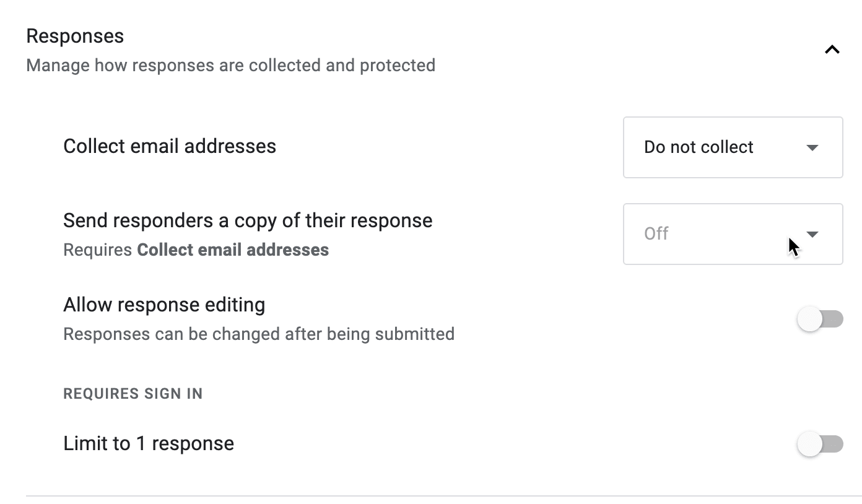This screenshot has height=504, width=862.
Task: Click the Limit to 1 response toggle knob
Action: [x=811, y=443]
